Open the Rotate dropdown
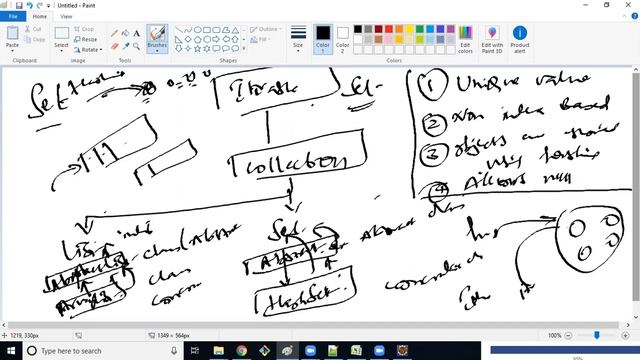The height and width of the screenshot is (360, 640). tap(88, 49)
